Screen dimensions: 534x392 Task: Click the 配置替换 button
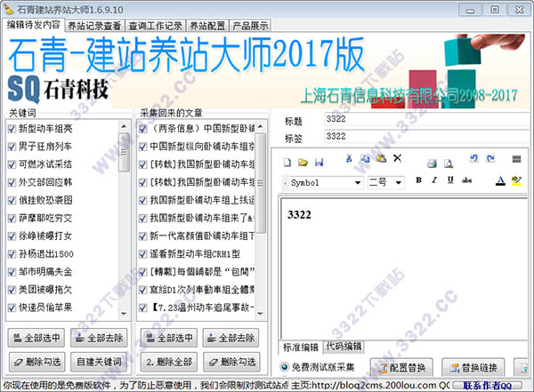point(401,367)
